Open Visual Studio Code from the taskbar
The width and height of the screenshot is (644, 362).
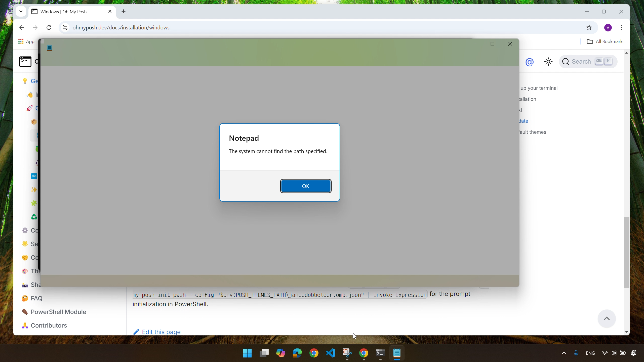(331, 353)
